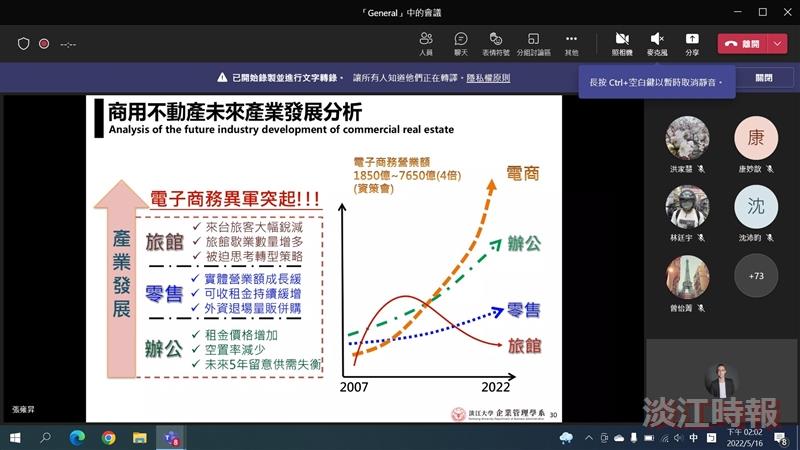Leave the meeting with 離開 button
Screen dimensions: 800x450
point(742,44)
